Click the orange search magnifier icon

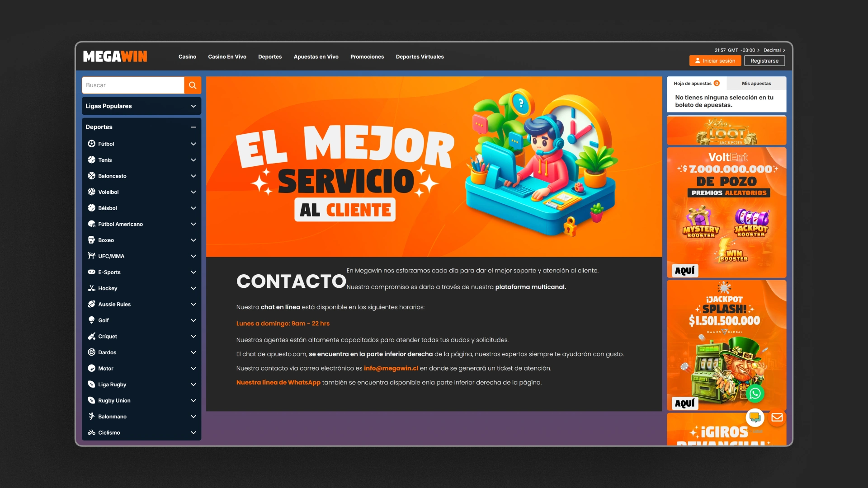tap(193, 85)
